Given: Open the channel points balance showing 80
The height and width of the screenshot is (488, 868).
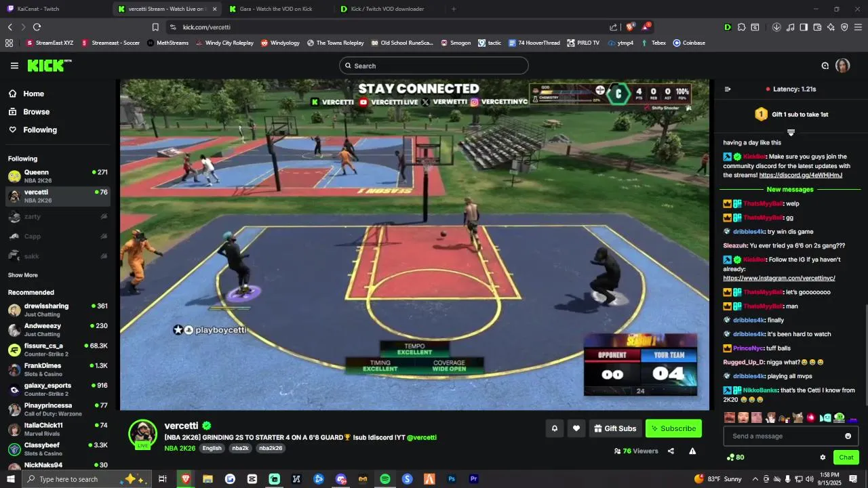Looking at the screenshot, I should [735, 457].
